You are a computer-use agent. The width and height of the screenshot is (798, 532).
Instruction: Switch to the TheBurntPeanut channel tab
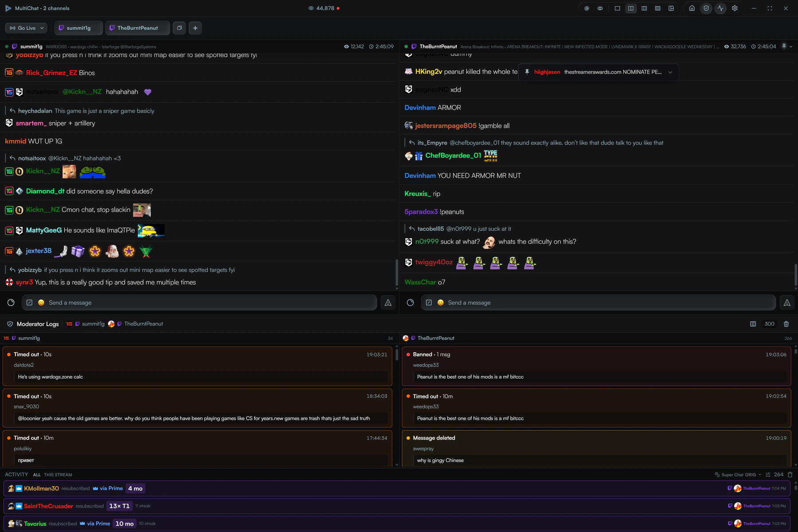pyautogui.click(x=137, y=28)
